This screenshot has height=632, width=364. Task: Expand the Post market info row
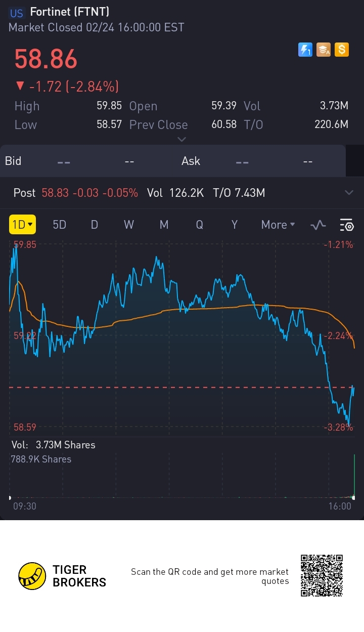click(349, 193)
